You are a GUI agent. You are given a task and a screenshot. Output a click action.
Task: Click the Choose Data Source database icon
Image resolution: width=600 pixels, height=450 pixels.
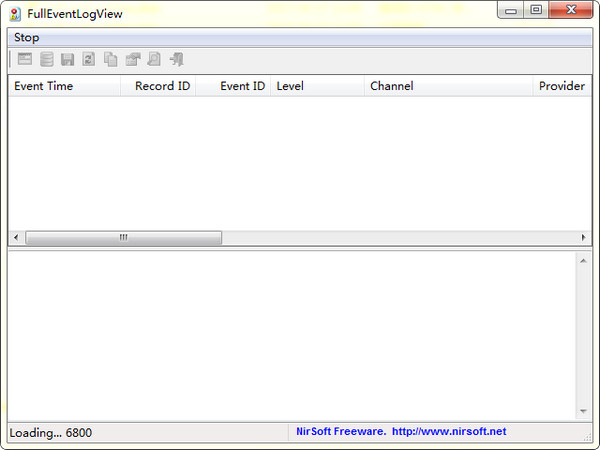(x=47, y=60)
